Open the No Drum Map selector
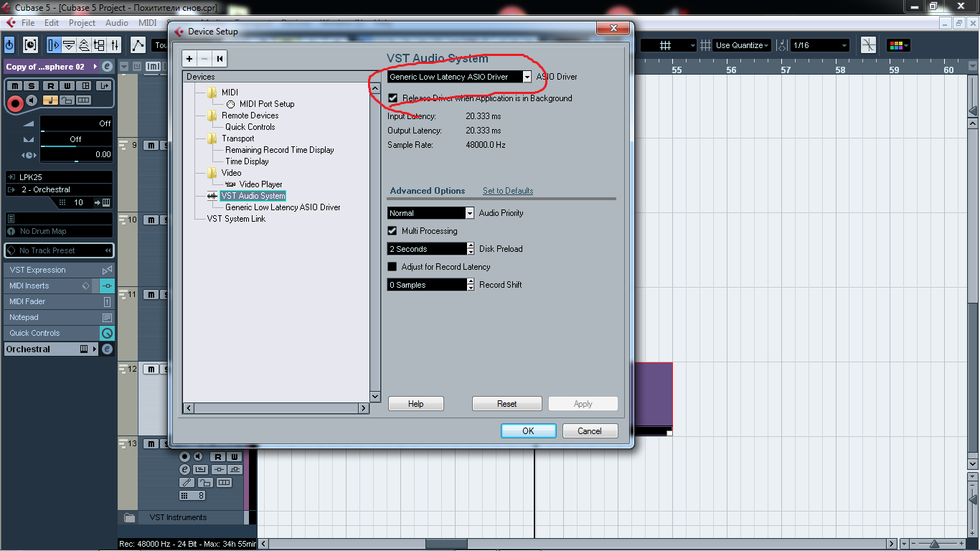This screenshot has height=551, width=980. [59, 231]
